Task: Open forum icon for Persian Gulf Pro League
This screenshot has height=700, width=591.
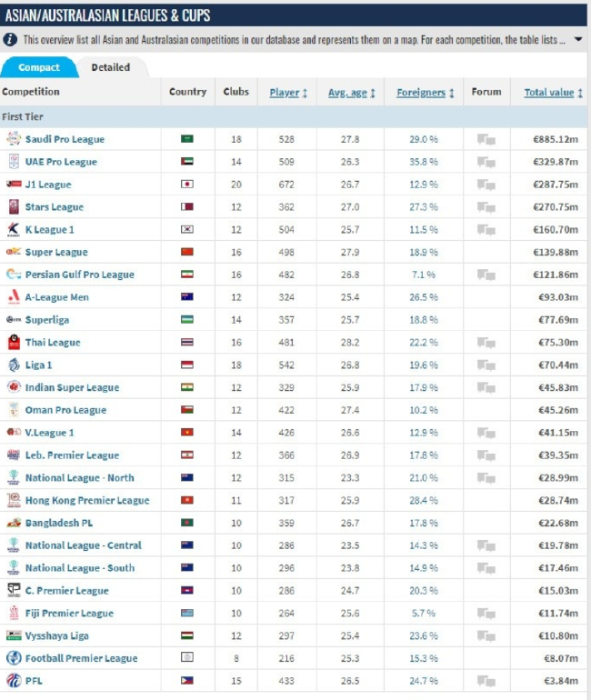Action: pyautogui.click(x=486, y=275)
